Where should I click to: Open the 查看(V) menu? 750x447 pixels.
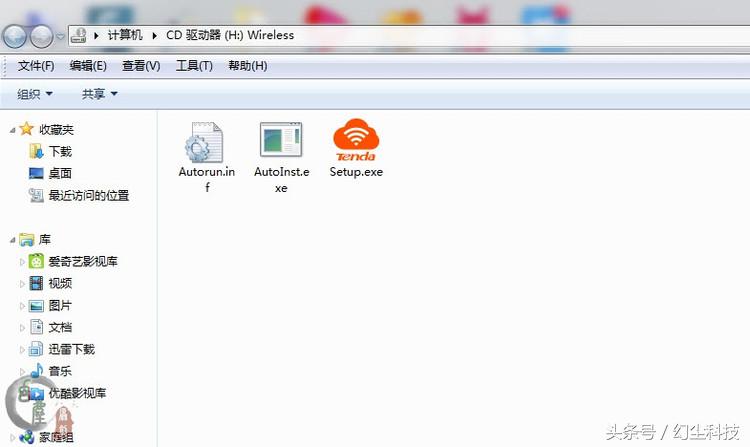tap(141, 66)
